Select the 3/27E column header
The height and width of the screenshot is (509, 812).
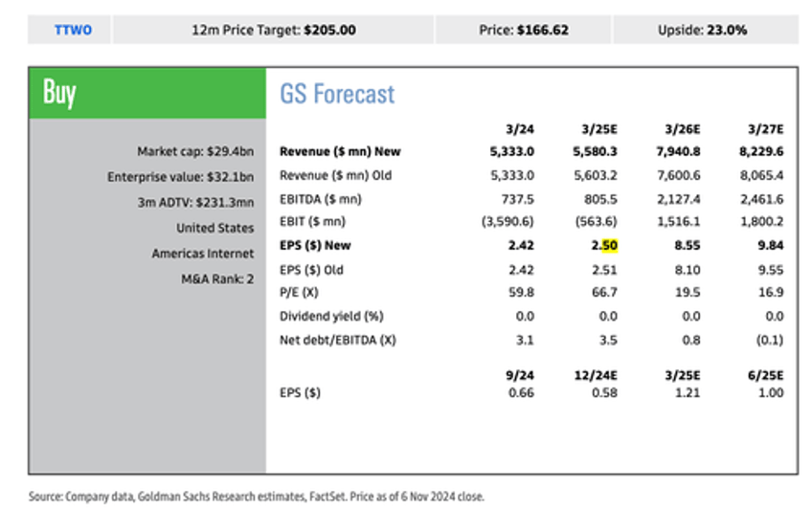pyautogui.click(x=767, y=129)
